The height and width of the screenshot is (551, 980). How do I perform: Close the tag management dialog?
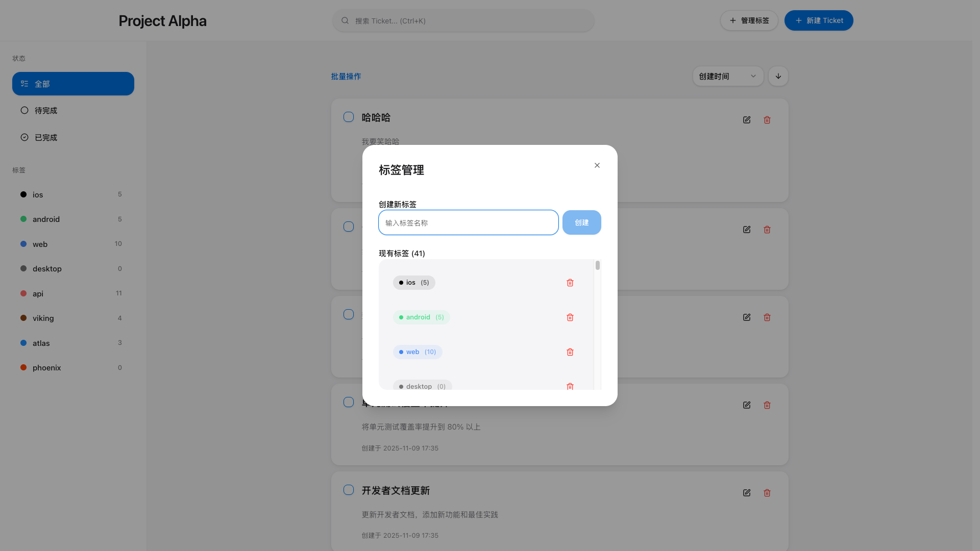pyautogui.click(x=597, y=165)
